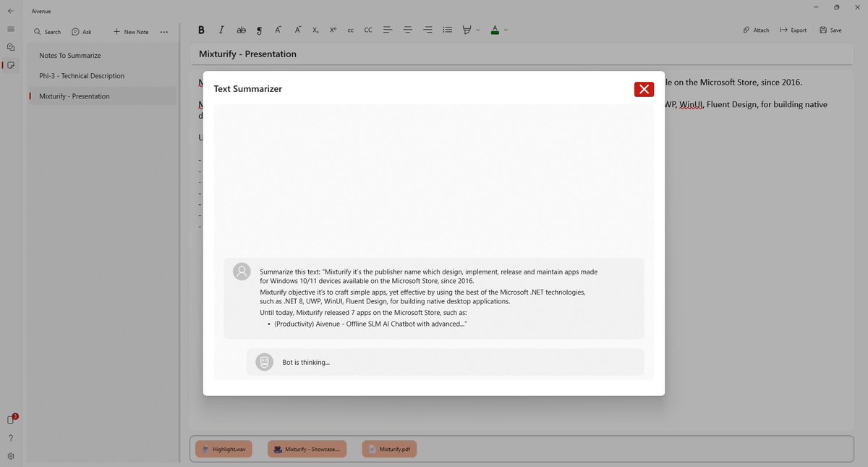Click the user avatar in the chat message

(x=242, y=272)
